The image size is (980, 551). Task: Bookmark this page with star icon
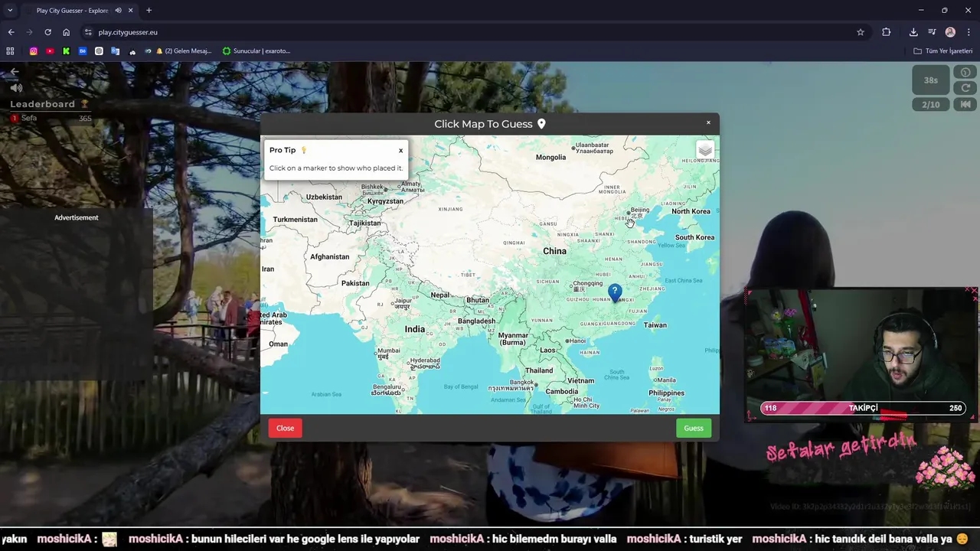861,32
